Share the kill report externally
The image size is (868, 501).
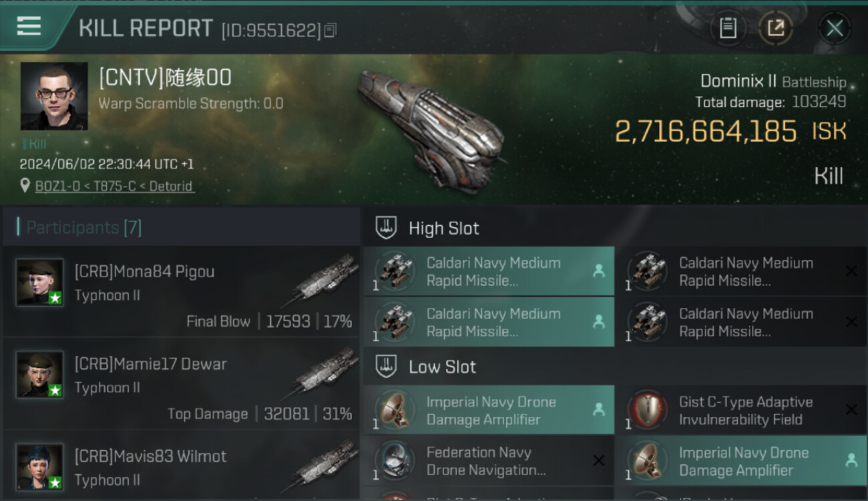click(775, 28)
